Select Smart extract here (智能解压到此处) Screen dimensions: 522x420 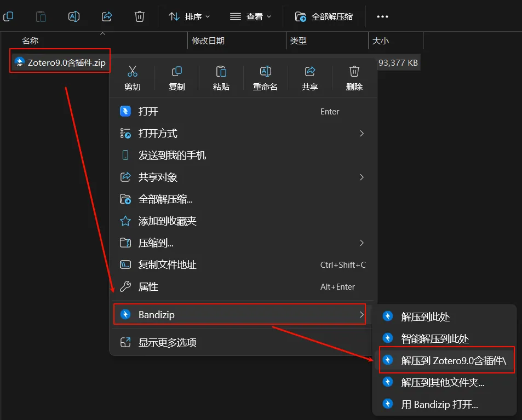tap(445, 338)
